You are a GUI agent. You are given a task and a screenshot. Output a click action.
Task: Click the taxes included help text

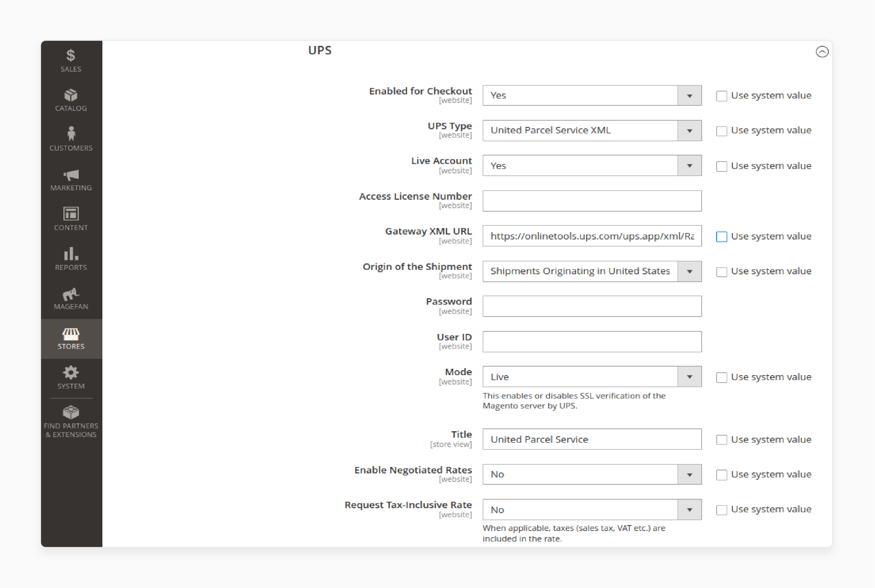click(574, 533)
